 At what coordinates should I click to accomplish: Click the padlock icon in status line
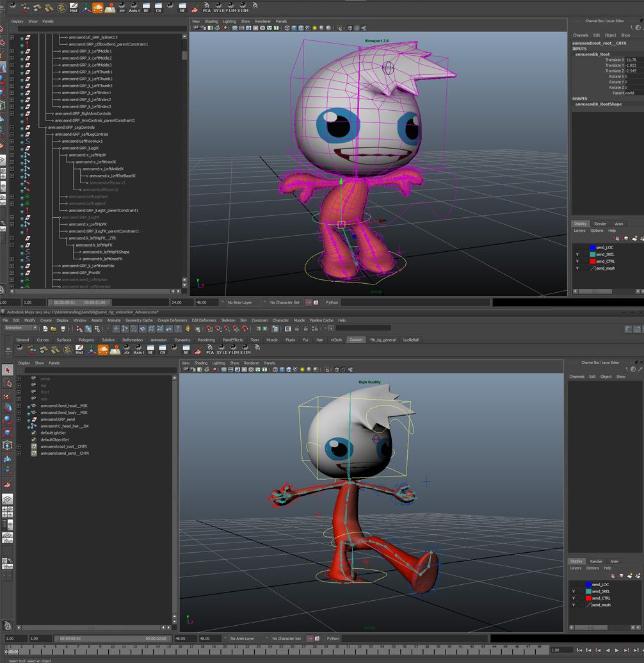[x=188, y=329]
